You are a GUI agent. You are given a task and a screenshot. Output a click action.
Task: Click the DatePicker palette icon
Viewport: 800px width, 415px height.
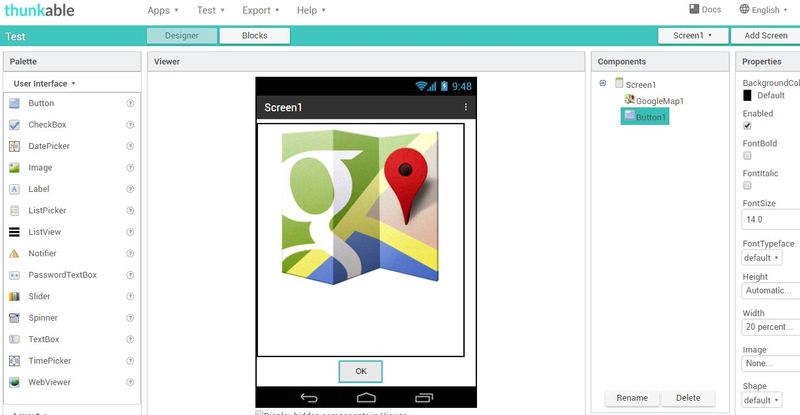(x=14, y=147)
